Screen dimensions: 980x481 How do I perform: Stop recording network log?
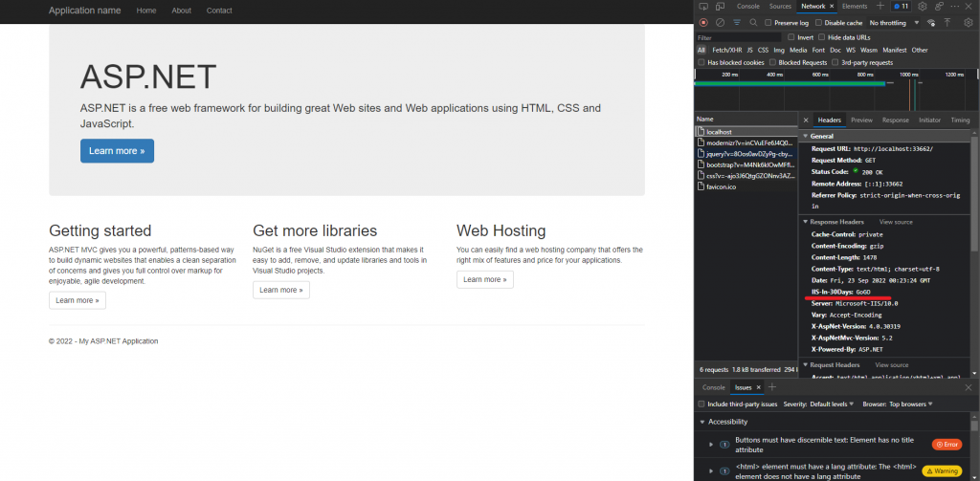click(x=703, y=23)
